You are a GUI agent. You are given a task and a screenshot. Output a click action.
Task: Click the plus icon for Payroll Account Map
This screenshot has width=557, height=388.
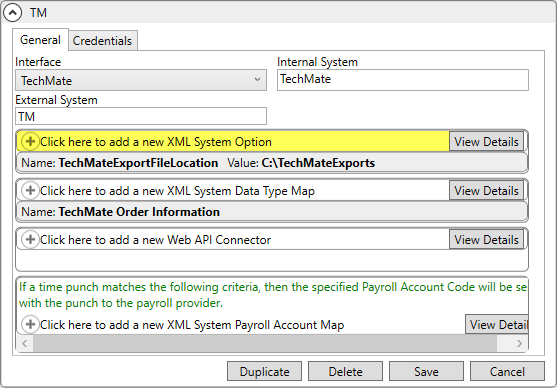pos(30,324)
